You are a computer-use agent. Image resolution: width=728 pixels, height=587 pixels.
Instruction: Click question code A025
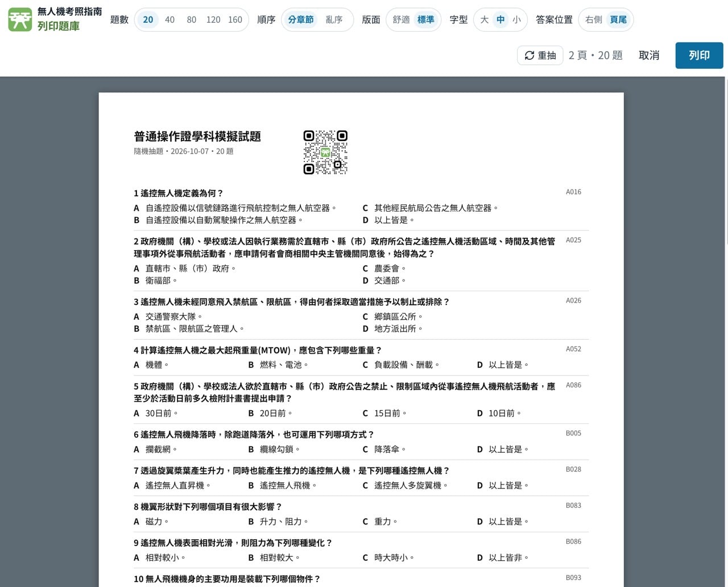point(573,240)
